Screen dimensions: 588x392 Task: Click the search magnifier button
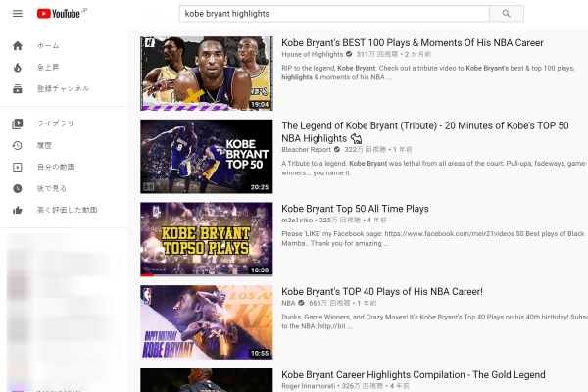point(507,14)
